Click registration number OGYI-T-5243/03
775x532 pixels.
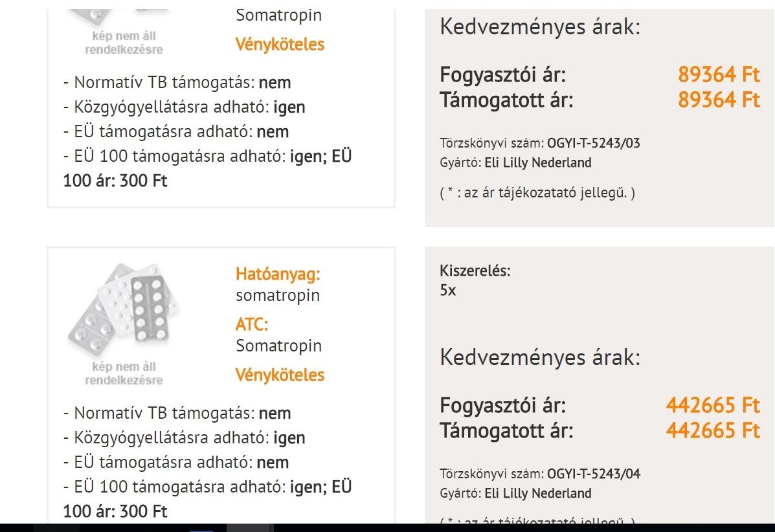(x=594, y=143)
